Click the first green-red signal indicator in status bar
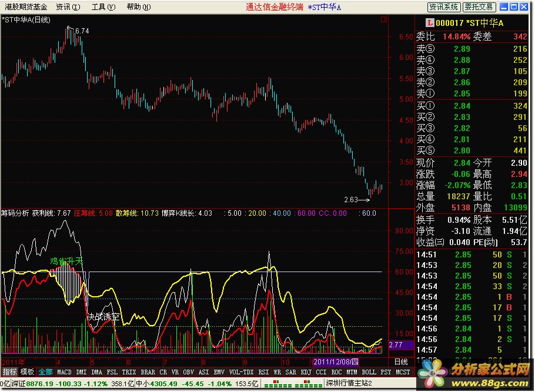The width and height of the screenshot is (535, 392). click(277, 384)
